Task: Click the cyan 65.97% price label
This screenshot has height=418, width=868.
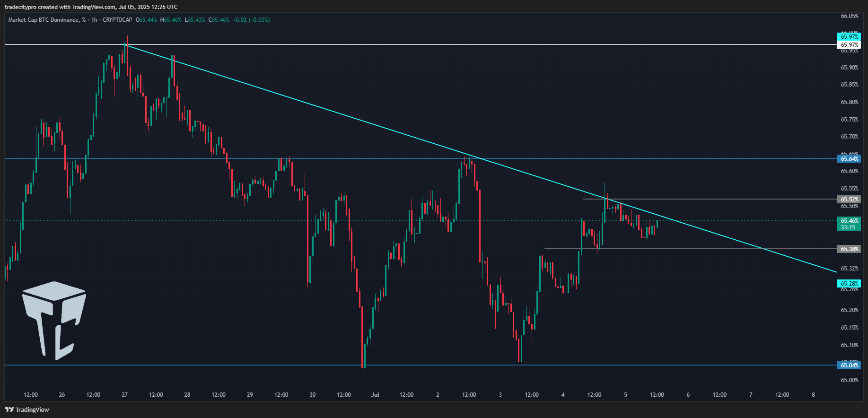Action: pos(849,37)
